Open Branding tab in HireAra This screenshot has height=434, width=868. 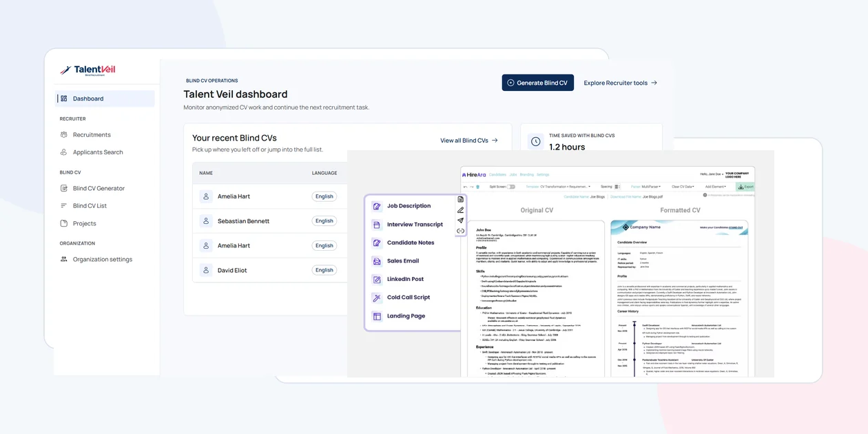526,175
